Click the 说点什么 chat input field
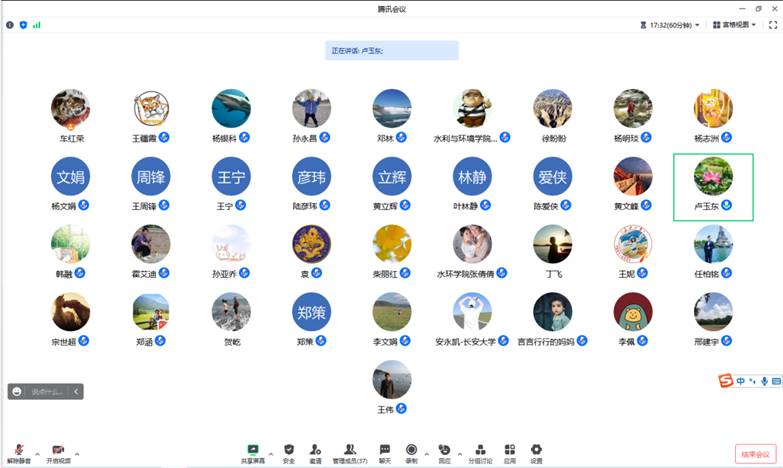The width and height of the screenshot is (783, 468). [x=46, y=391]
